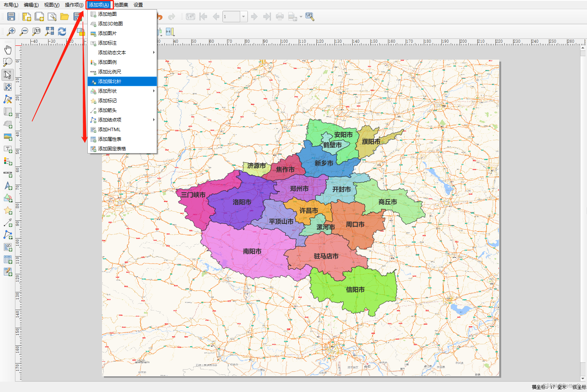Zoom out of the layout

pyautogui.click(x=24, y=32)
